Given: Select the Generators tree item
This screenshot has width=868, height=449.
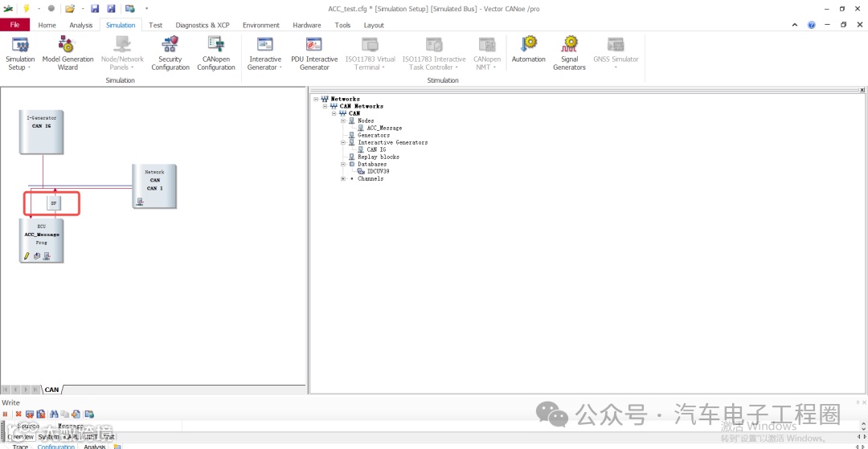Looking at the screenshot, I should (x=374, y=135).
